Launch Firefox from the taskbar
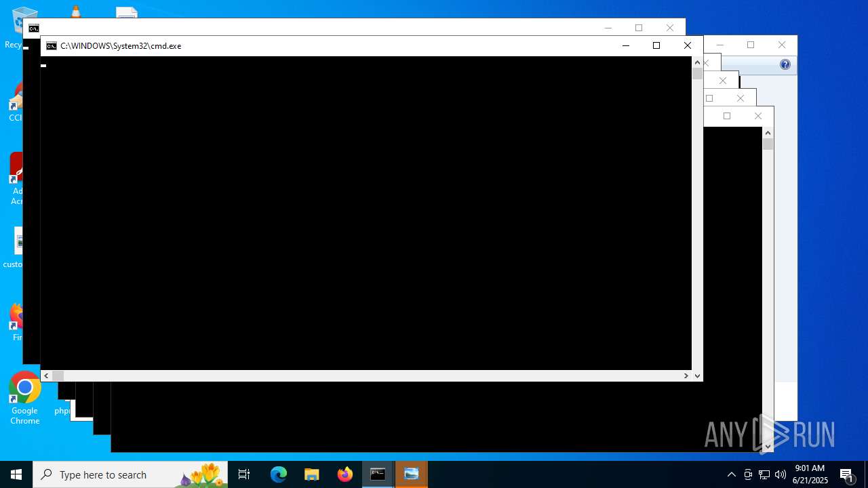Screen dimensions: 868x488 345,474
